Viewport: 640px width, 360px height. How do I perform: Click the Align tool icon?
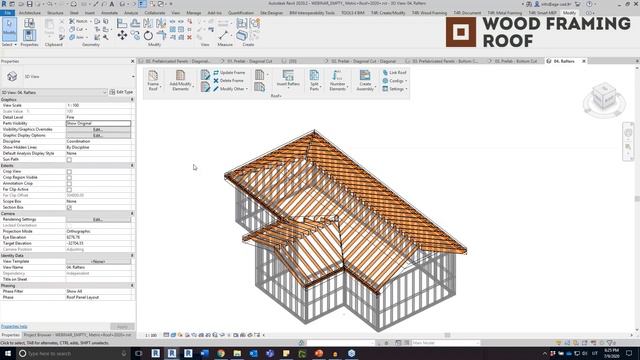point(122,24)
